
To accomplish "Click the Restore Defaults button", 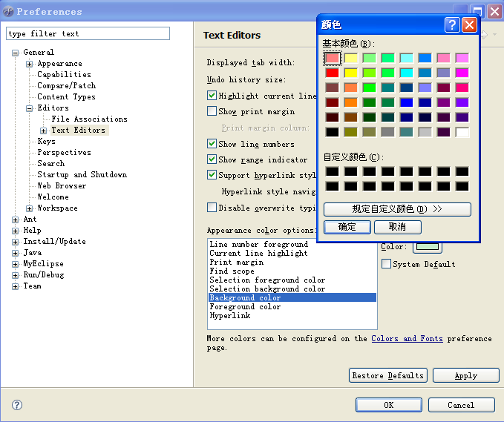I will [387, 375].
